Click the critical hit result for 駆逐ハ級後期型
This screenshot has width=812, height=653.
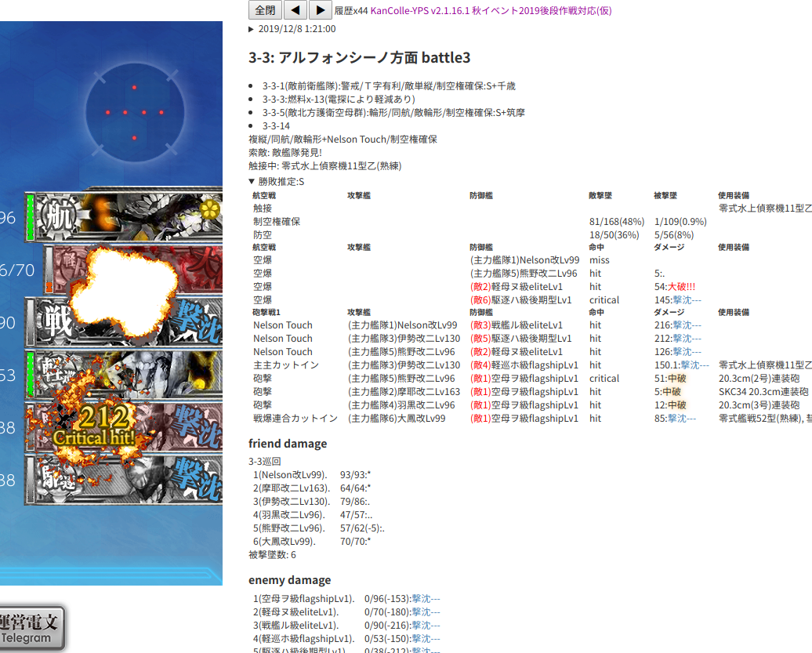coord(604,300)
